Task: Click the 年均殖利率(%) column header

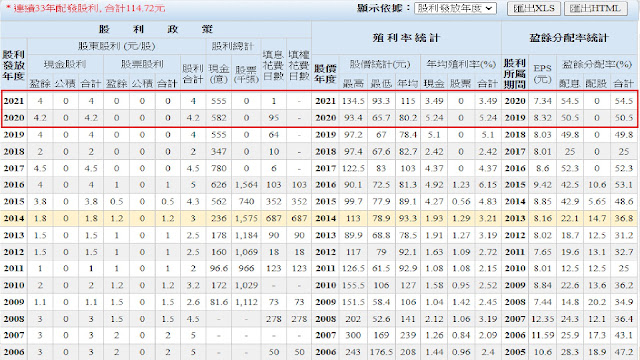Action: [461, 64]
